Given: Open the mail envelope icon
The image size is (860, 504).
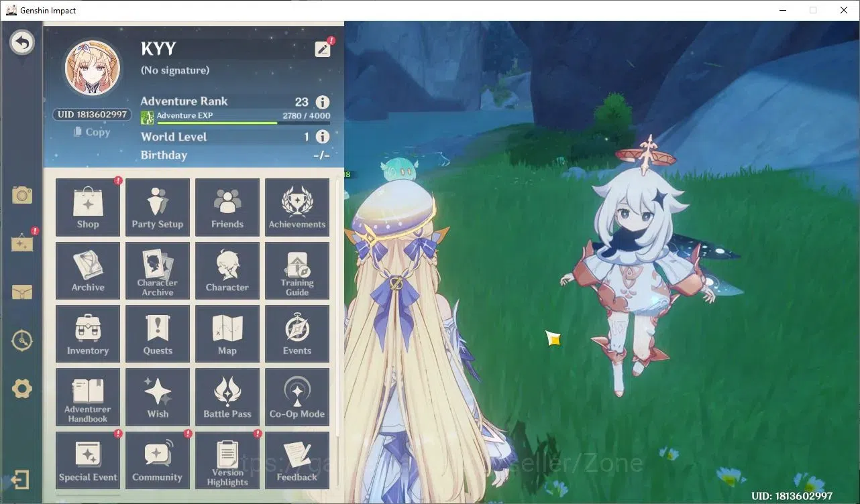Looking at the screenshot, I should pyautogui.click(x=22, y=292).
